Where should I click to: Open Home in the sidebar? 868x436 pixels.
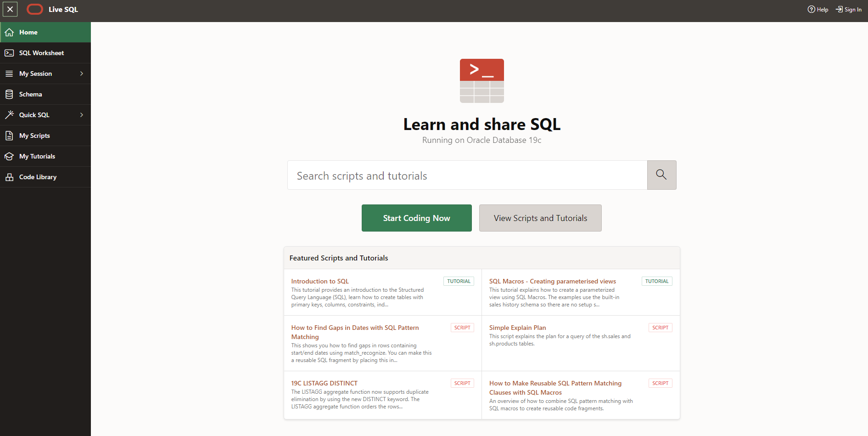[45, 32]
